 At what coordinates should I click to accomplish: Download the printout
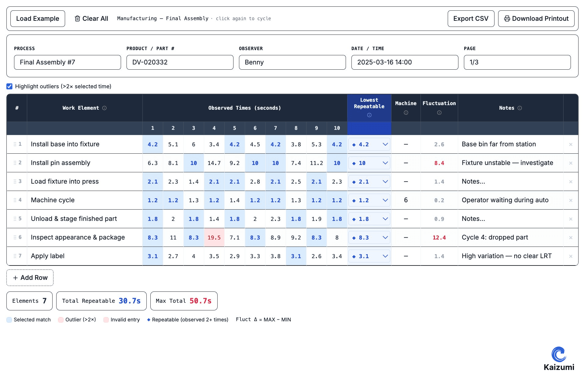coord(536,19)
